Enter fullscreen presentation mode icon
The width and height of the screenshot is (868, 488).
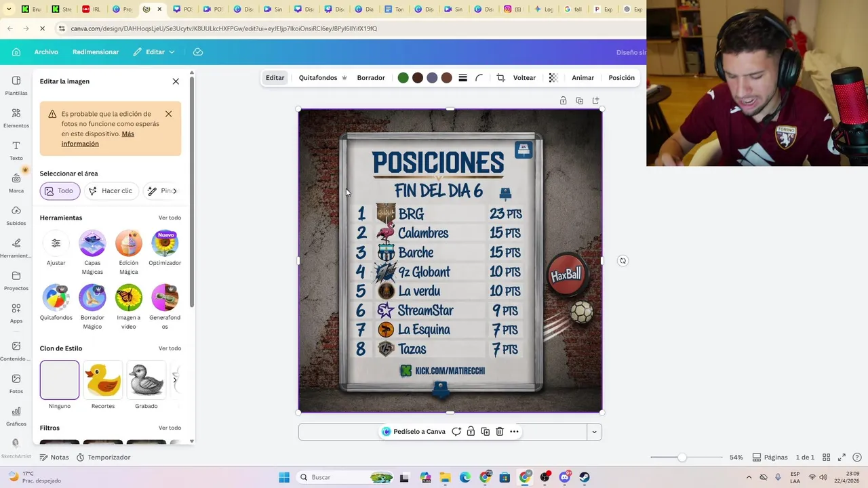coord(842,457)
